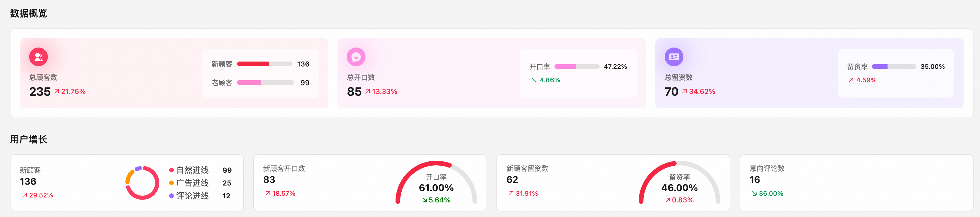Click the 新顾客留资数 value 62

[x=511, y=180]
